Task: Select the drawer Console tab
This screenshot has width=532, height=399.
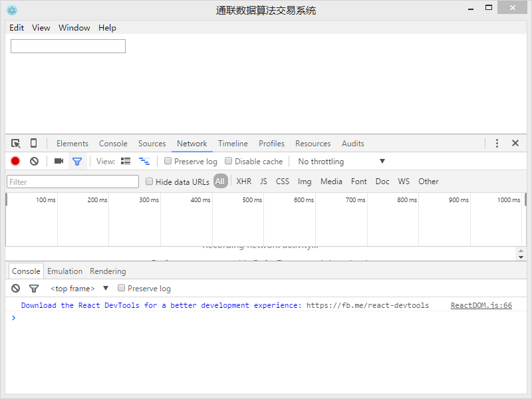Action: [x=26, y=271]
